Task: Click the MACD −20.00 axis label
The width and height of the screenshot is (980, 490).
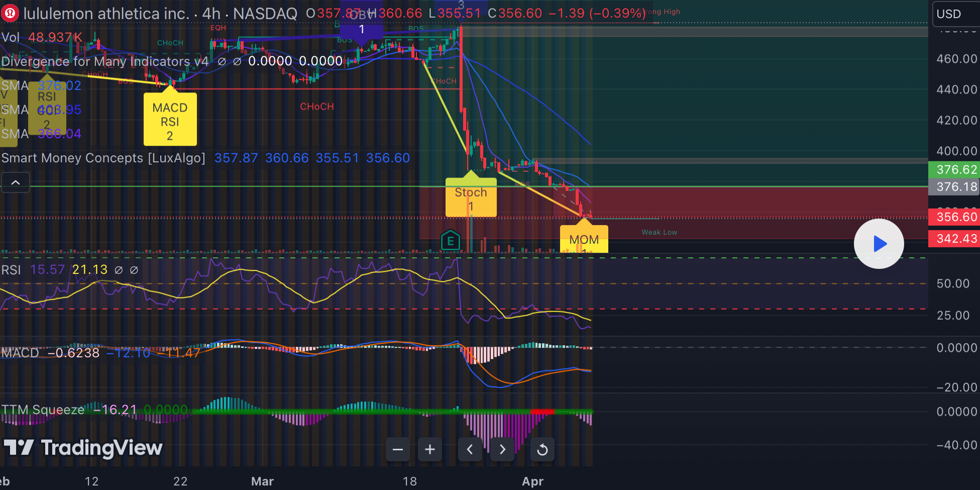Action: [x=957, y=387]
